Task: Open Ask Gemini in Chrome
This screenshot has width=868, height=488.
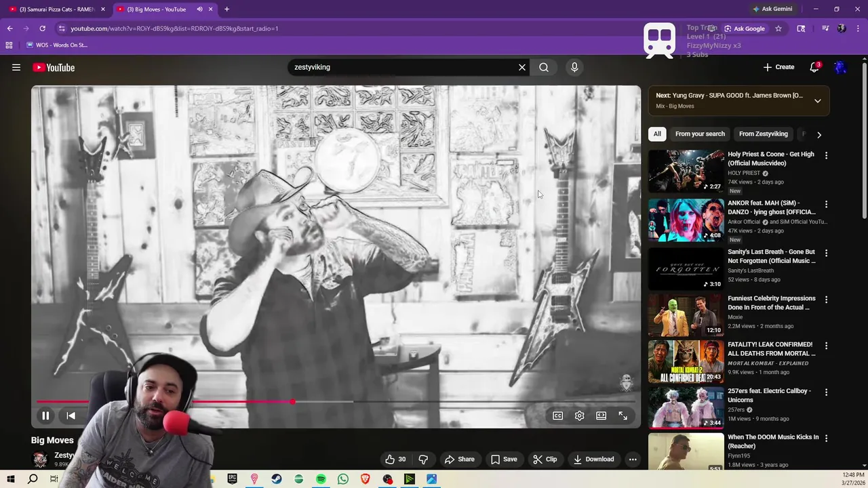Action: click(x=772, y=9)
